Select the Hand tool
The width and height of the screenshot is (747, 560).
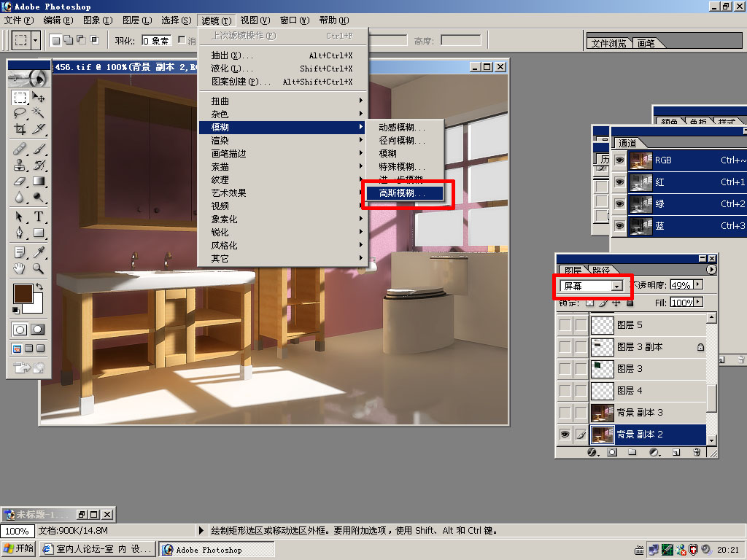[x=20, y=268]
